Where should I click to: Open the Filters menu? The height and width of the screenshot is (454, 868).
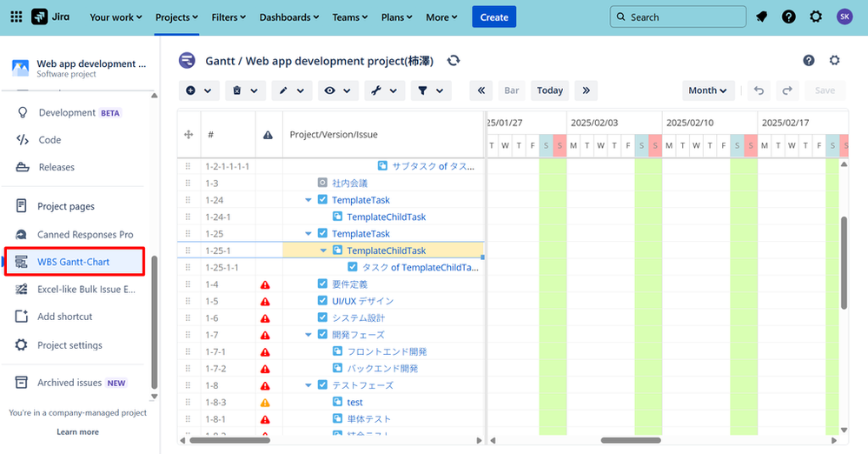coord(229,17)
